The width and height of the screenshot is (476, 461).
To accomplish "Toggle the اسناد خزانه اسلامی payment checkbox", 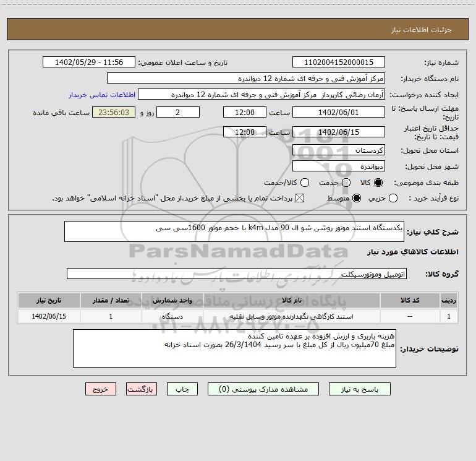I will [x=300, y=199].
